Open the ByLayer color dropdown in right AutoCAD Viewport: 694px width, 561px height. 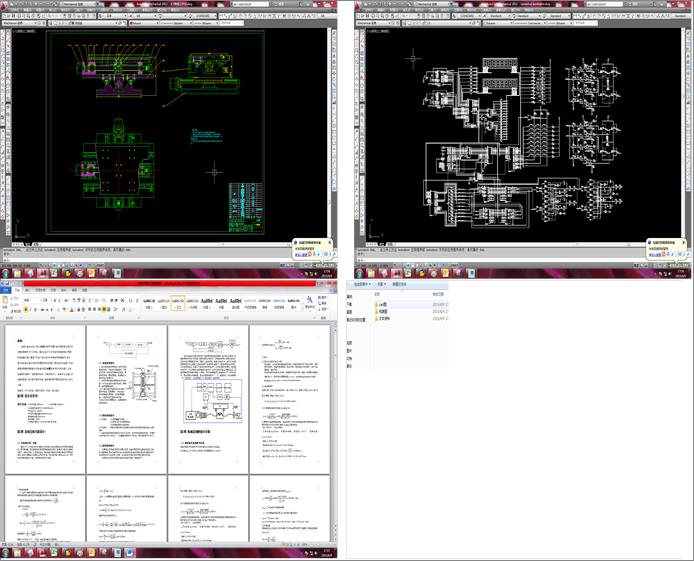(497, 23)
